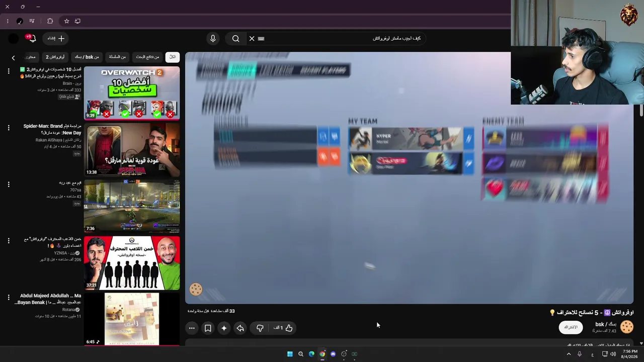Select the 'الكل' filter chip
The height and width of the screenshot is (362, 644).
(x=173, y=57)
